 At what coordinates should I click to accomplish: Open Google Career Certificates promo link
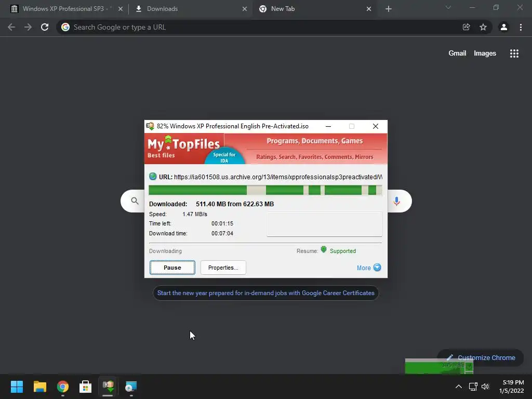265,293
